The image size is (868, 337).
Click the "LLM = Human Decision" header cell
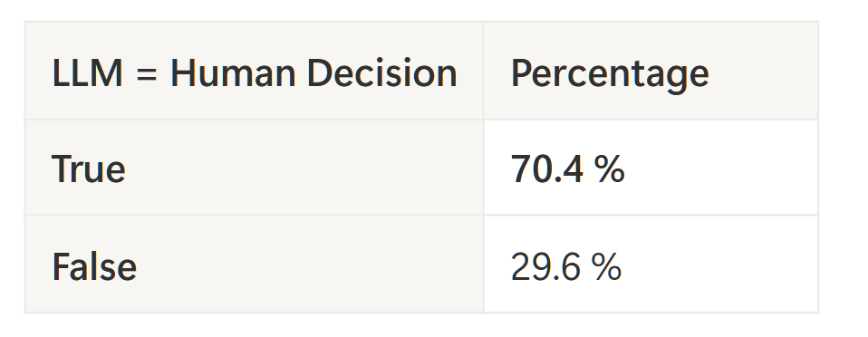(254, 71)
